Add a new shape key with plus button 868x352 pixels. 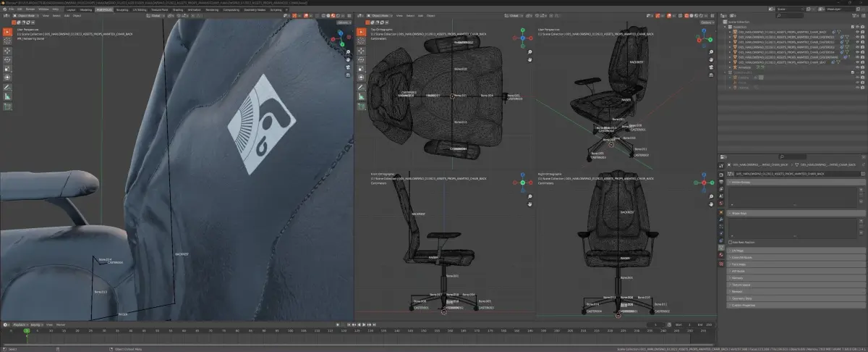click(862, 221)
